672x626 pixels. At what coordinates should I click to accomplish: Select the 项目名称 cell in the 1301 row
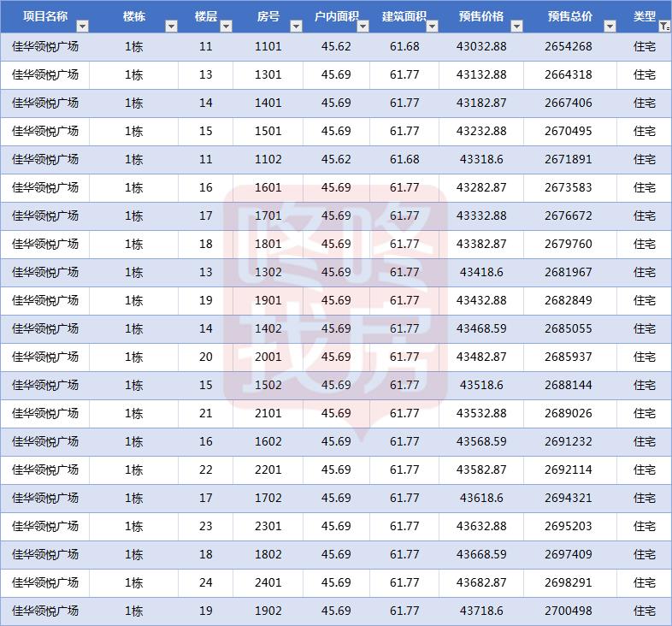click(x=44, y=75)
